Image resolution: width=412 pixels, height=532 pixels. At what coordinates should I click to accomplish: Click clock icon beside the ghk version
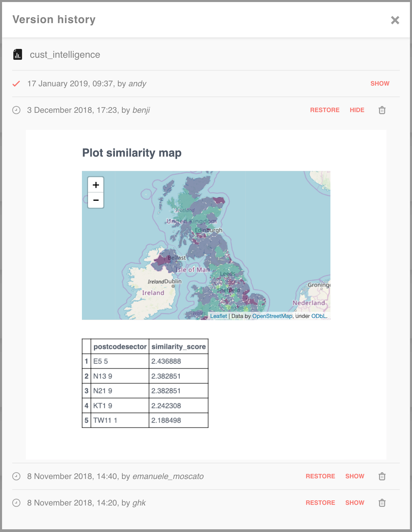click(16, 503)
